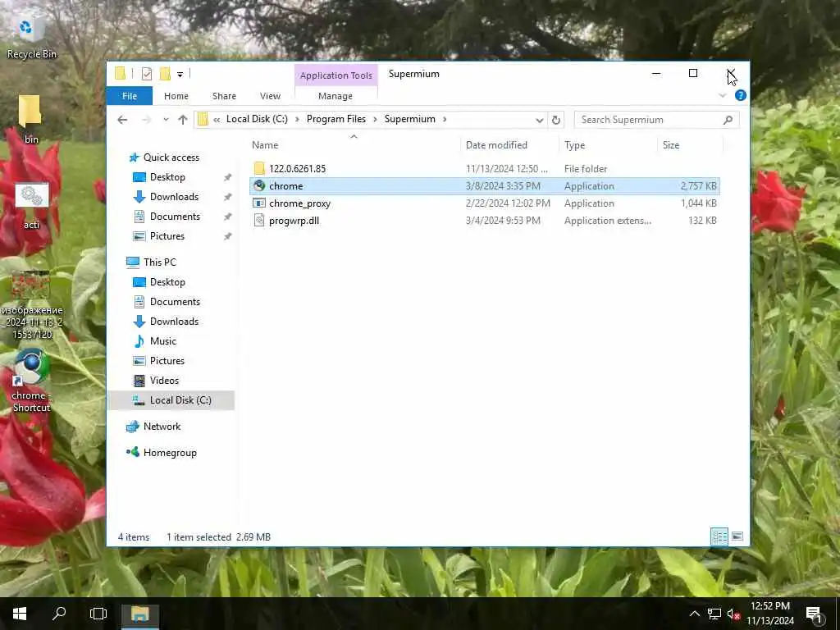Expand breadcrumb arrow after Local Disk (C:)
The height and width of the screenshot is (630, 840).
[x=297, y=120]
